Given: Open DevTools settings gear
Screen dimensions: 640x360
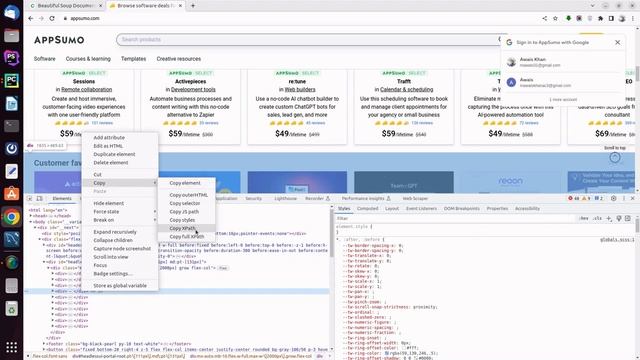Looking at the screenshot, I should (613, 198).
